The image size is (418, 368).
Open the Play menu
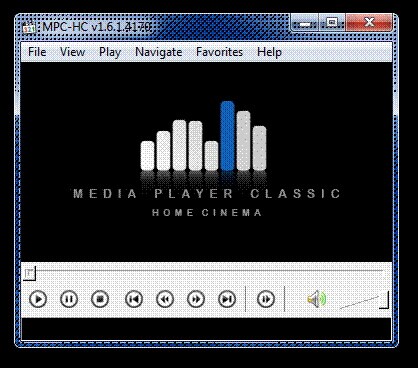(x=110, y=52)
